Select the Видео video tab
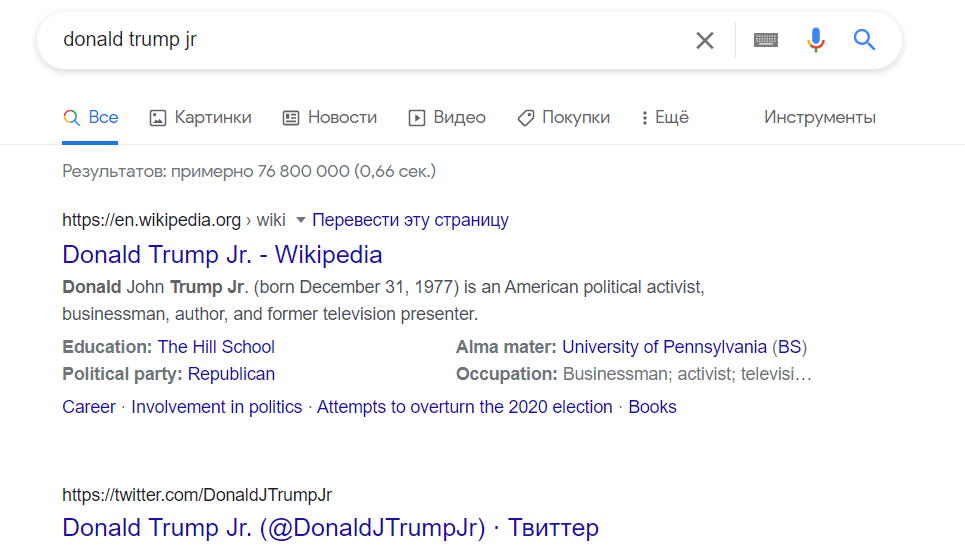This screenshot has width=965, height=557. click(447, 117)
